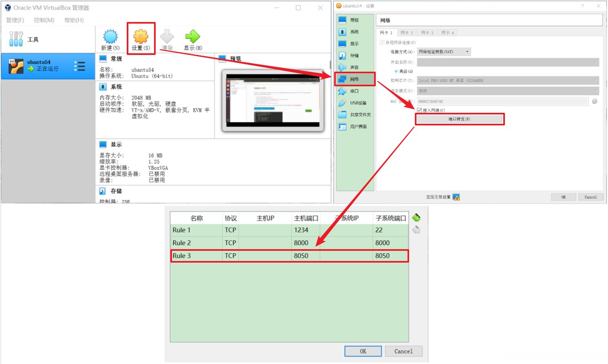Screen dimensions: 608x364
Task: Open the 控制(M) menu
Action: pos(44,20)
